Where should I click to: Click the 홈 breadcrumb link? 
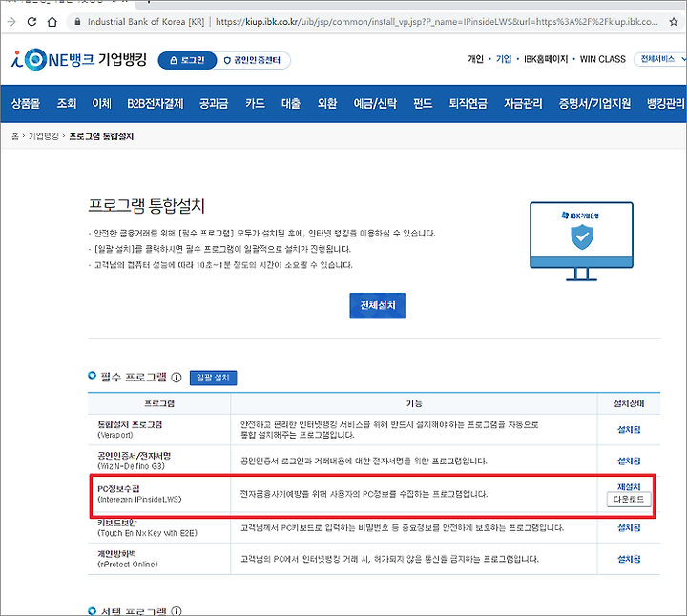[x=15, y=136]
